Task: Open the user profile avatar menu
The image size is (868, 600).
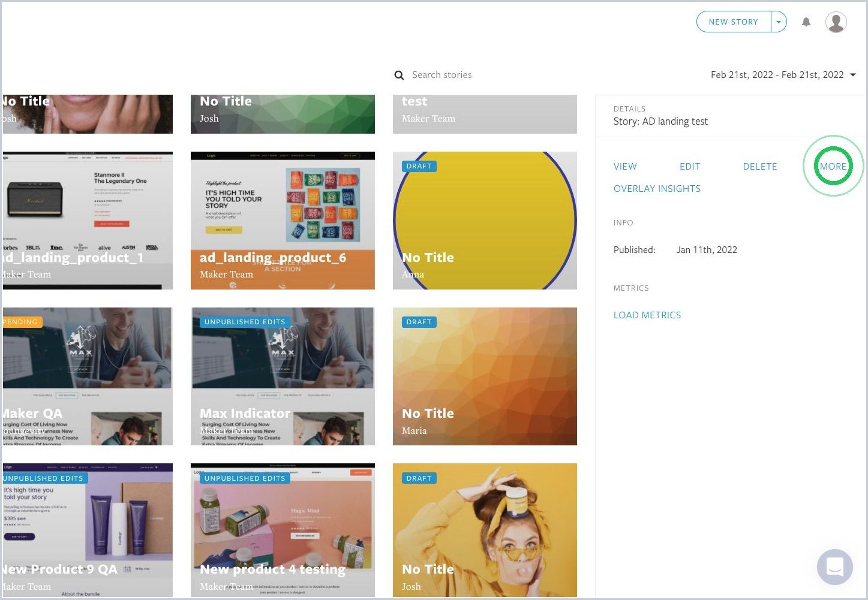Action: point(836,22)
